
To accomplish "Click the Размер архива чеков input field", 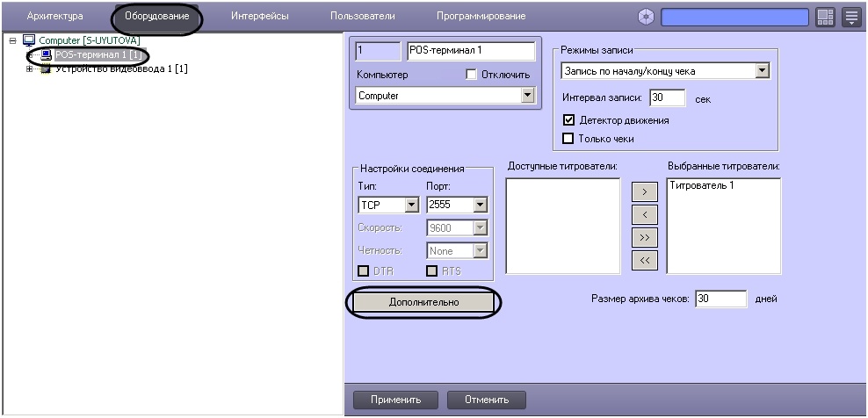I will 720,299.
